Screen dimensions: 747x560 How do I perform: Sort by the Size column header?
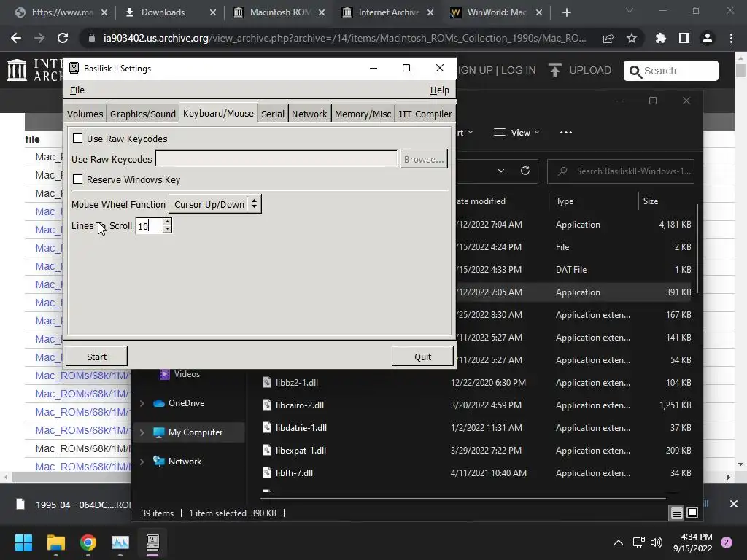point(651,201)
